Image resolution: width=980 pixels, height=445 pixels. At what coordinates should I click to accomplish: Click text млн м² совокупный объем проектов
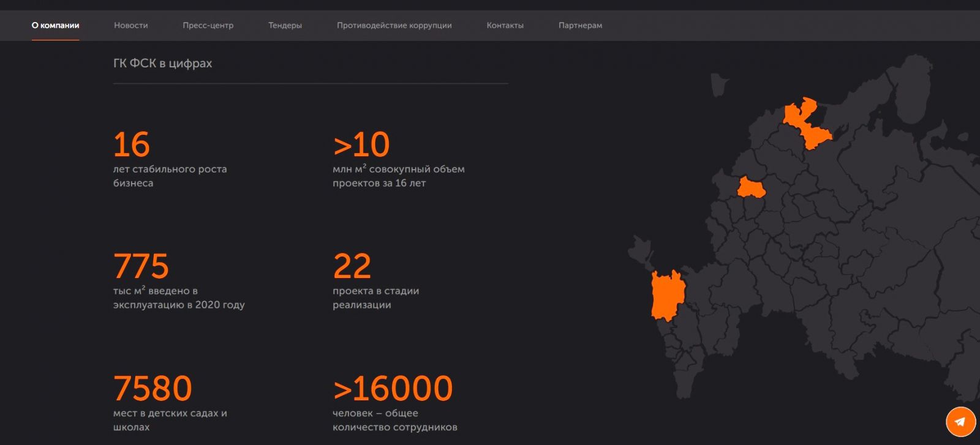[x=399, y=176]
